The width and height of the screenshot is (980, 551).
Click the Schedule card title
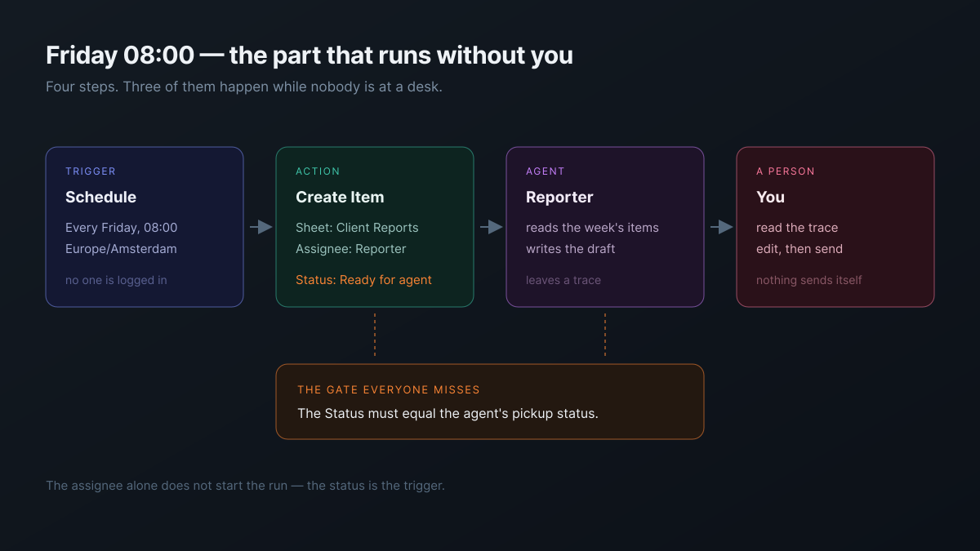pyautogui.click(x=100, y=197)
